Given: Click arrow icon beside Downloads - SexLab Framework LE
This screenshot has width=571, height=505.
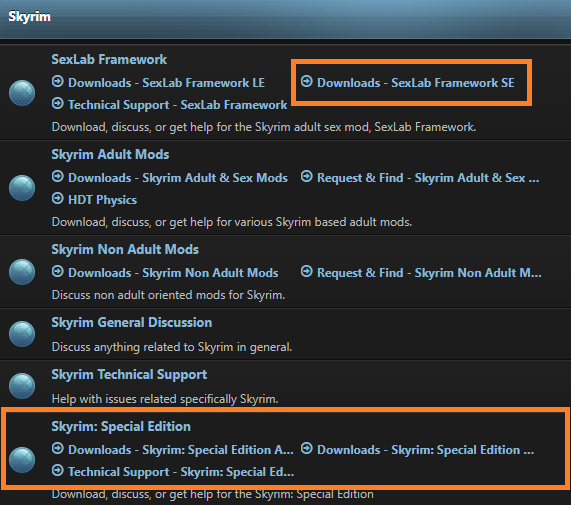Looking at the screenshot, I should click(58, 81).
